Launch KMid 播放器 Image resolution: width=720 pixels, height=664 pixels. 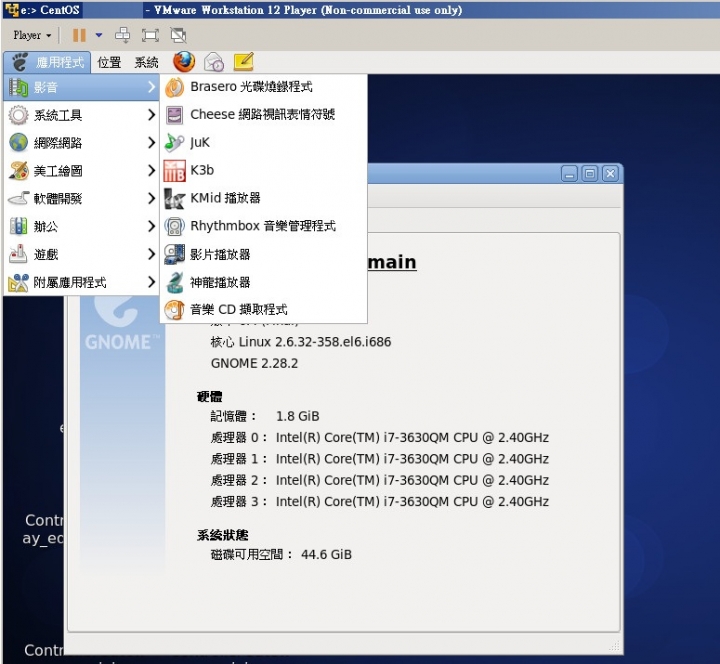[x=264, y=198]
